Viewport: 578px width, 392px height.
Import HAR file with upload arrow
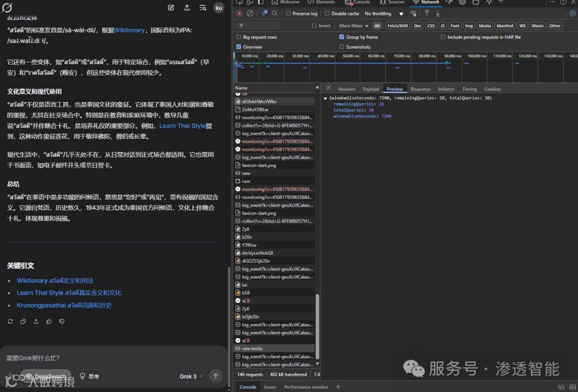427,13
